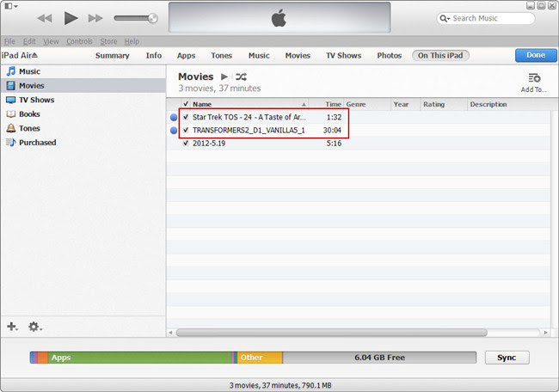
Task: Switch to the TV Shows tab
Action: click(x=344, y=55)
